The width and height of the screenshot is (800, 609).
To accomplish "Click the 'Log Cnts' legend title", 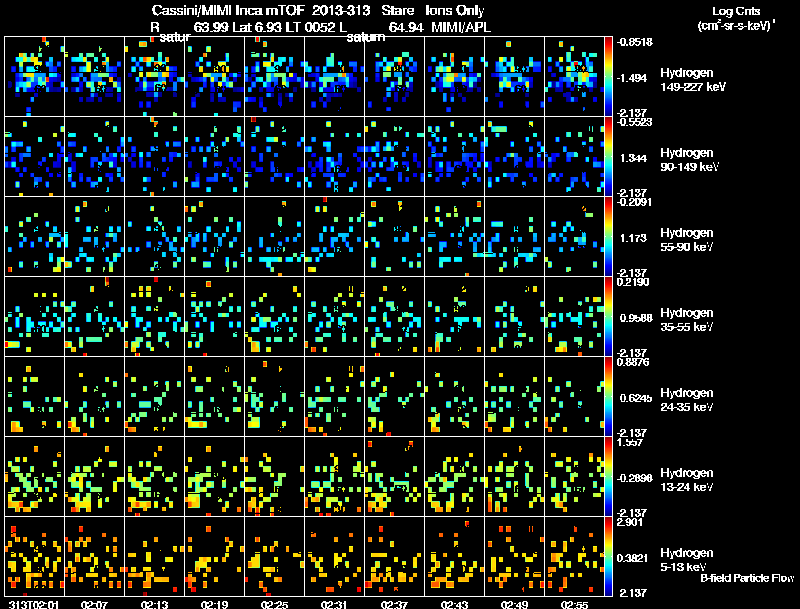I will click(736, 11).
